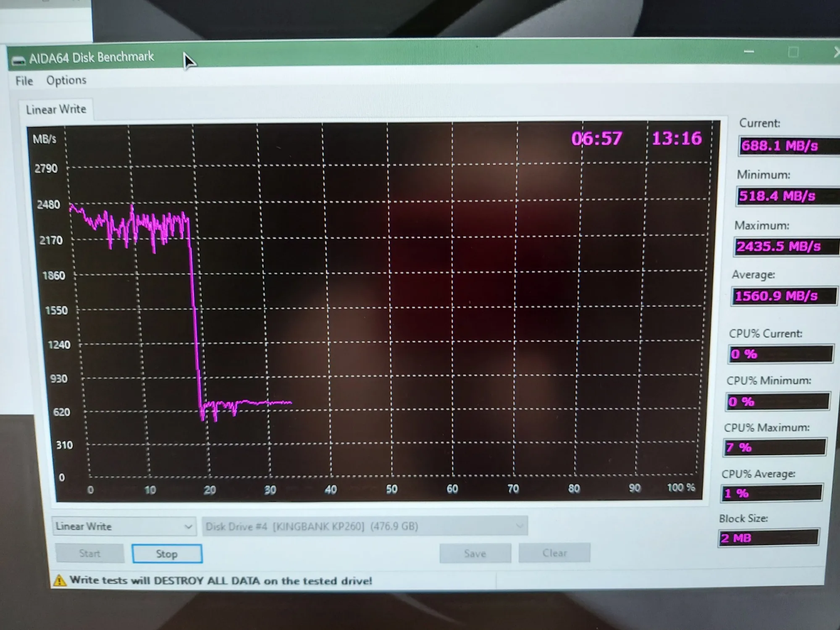Click the yellow warning triangle icon

pos(60,580)
